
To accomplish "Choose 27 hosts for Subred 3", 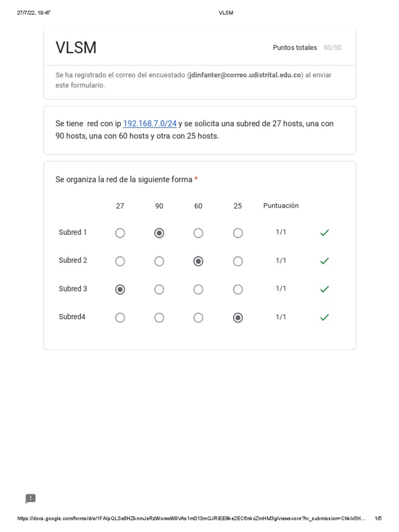I will pos(120,289).
